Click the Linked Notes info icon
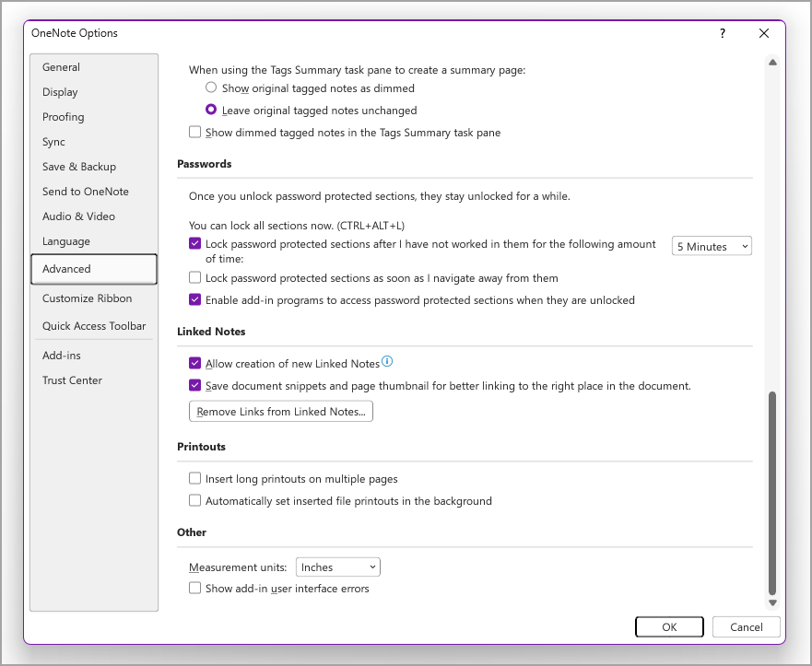 pos(386,362)
